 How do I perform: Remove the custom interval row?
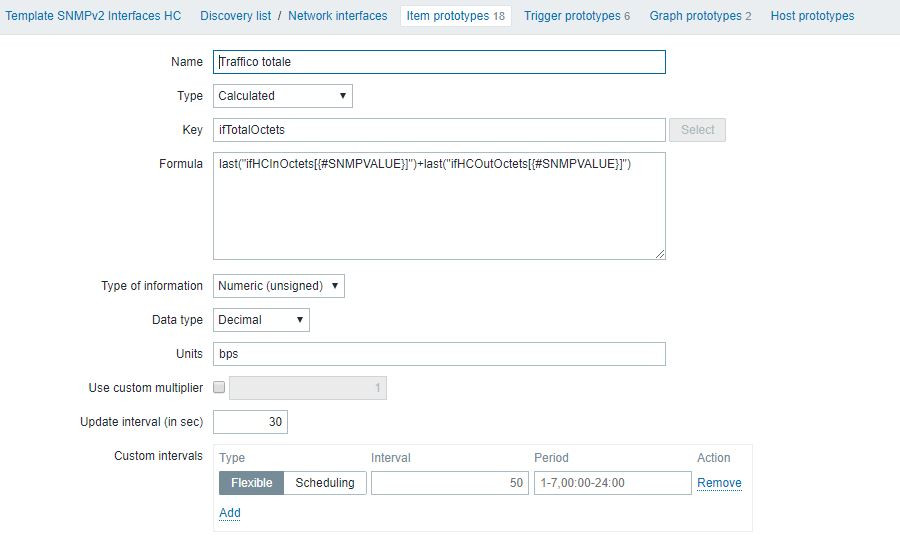click(x=719, y=483)
